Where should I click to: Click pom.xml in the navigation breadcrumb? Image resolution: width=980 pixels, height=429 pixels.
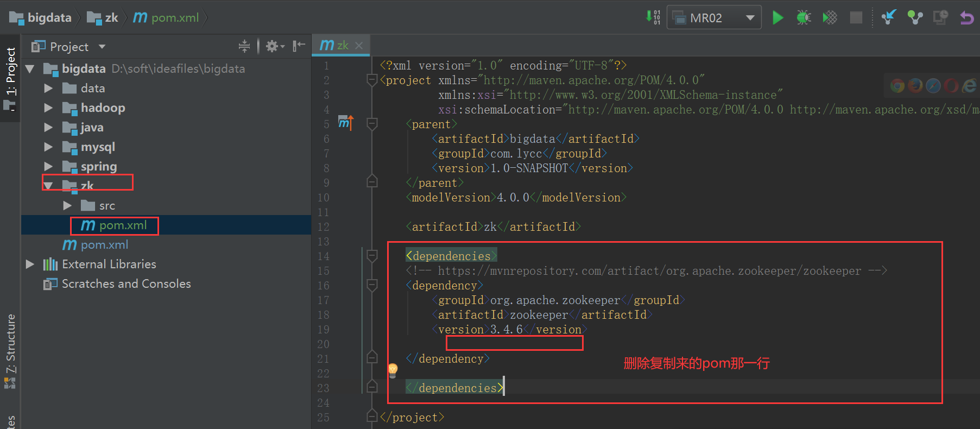coord(166,17)
